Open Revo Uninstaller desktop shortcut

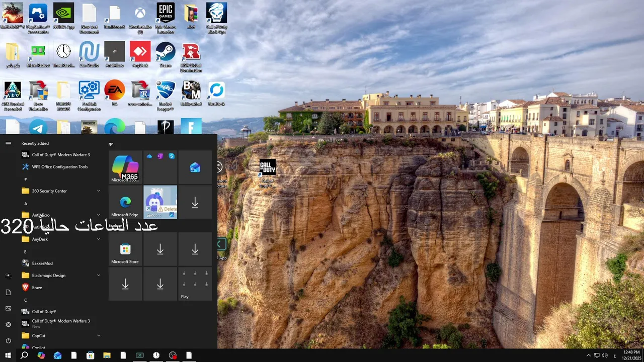tap(38, 96)
